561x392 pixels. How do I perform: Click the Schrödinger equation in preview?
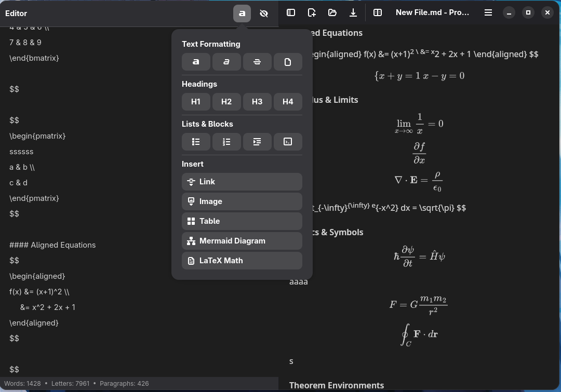(419, 256)
